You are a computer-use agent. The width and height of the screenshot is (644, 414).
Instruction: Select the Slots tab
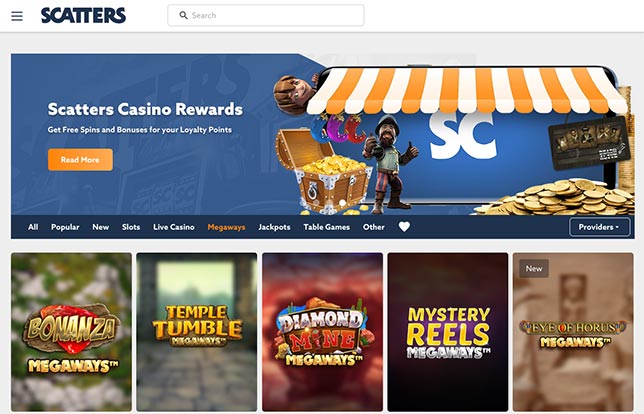tap(131, 227)
